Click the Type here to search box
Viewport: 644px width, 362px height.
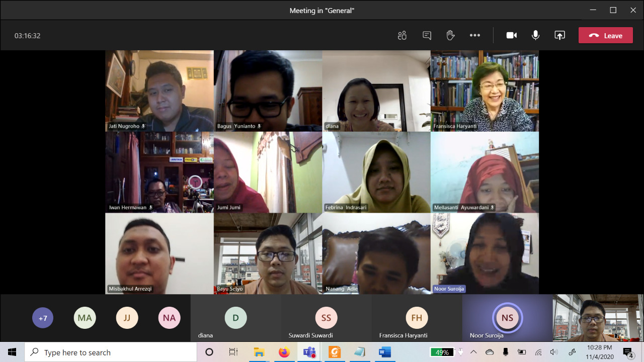[111, 352]
